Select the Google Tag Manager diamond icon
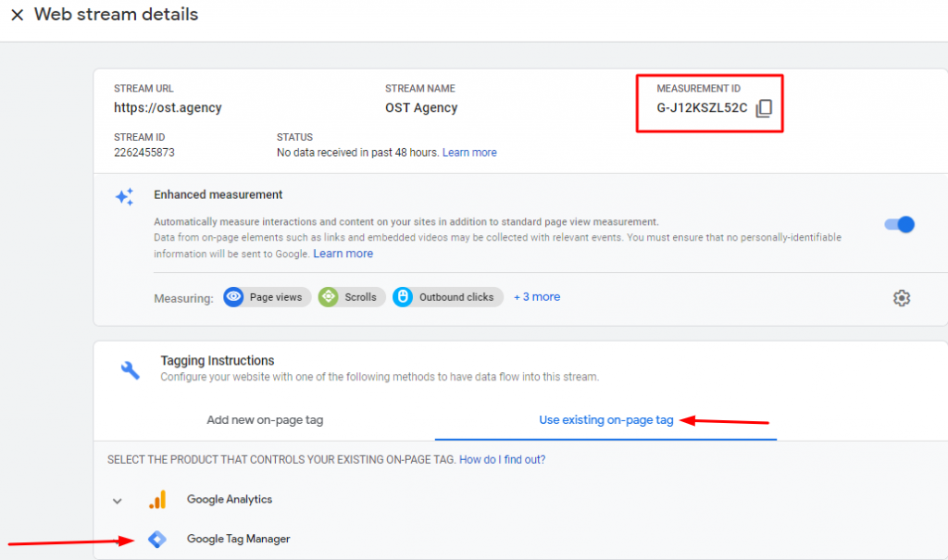This screenshot has height=560, width=948. [157, 539]
